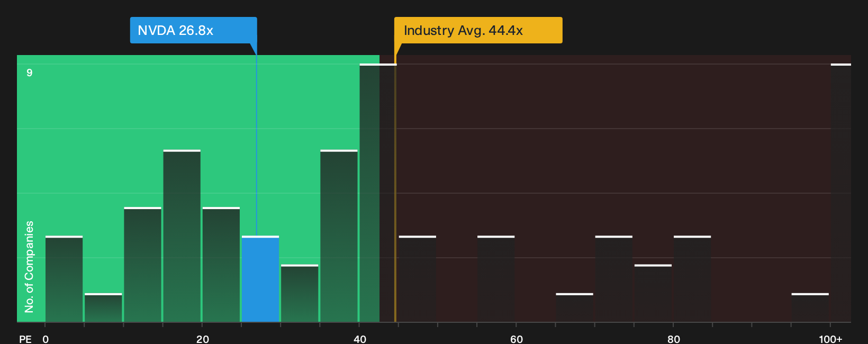Select the bar for PE 30-35

point(300,293)
